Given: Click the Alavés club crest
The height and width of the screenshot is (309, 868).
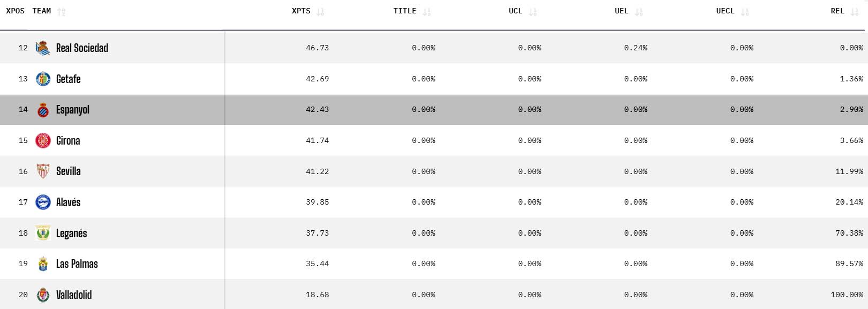Looking at the screenshot, I should pyautogui.click(x=43, y=202).
